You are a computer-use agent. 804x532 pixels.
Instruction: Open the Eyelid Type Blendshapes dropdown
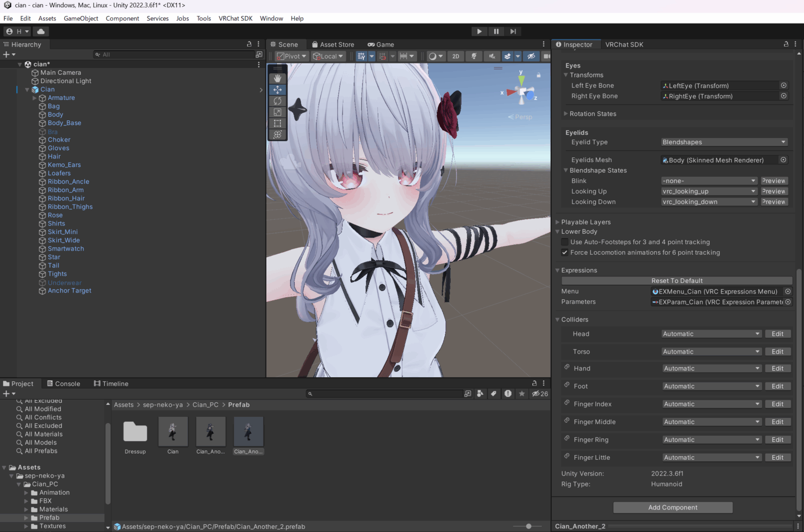point(724,142)
